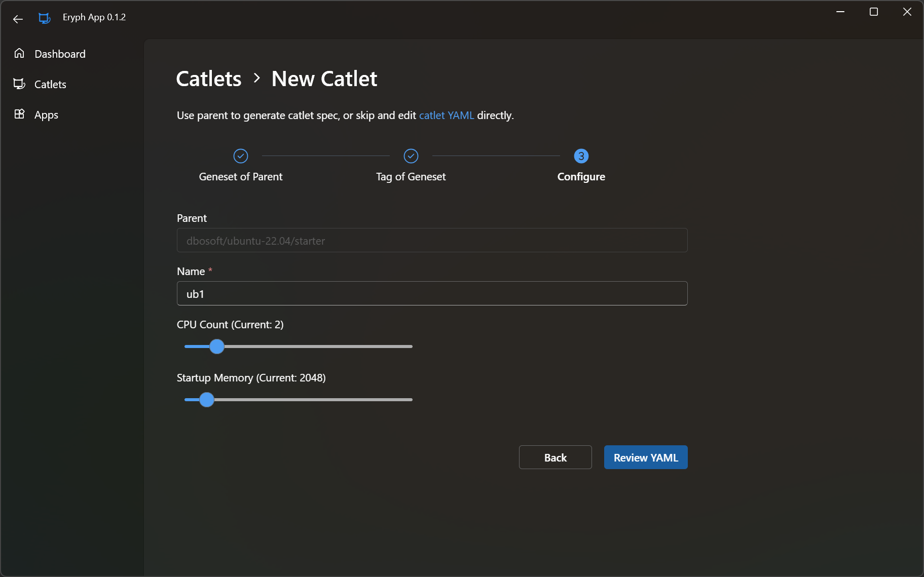Open the catlet YAML link
Image resolution: width=924 pixels, height=577 pixels.
point(447,115)
